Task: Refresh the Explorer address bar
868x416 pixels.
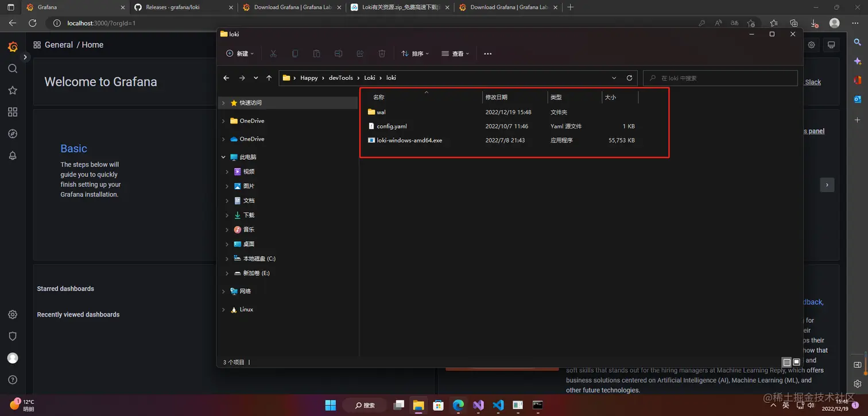Action: pyautogui.click(x=630, y=78)
